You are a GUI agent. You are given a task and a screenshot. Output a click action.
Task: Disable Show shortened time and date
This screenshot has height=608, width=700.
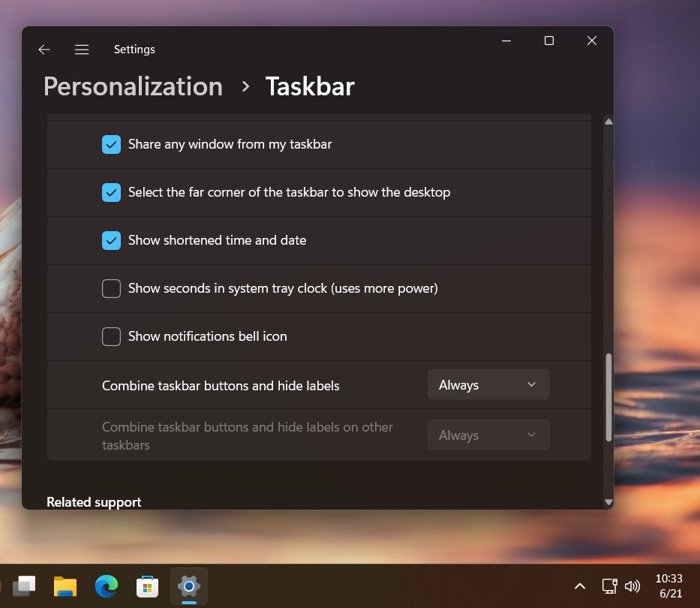(x=111, y=240)
